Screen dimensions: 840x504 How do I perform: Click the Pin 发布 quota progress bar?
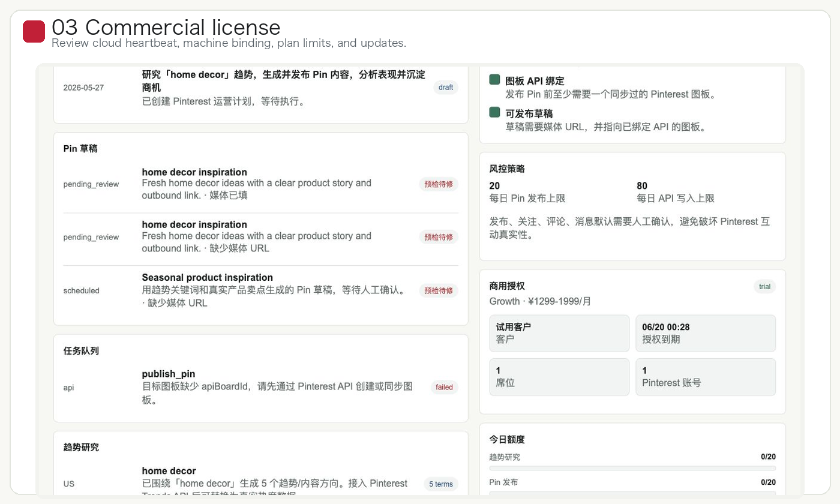pos(632,493)
